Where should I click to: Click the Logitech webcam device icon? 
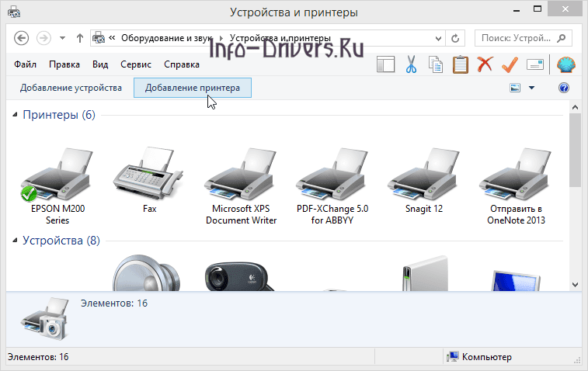click(239, 276)
